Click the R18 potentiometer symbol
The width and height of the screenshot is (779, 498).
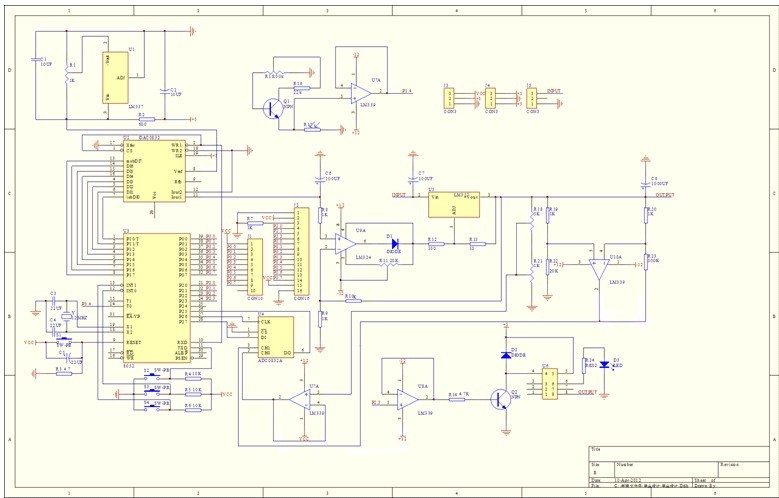[x=532, y=220]
